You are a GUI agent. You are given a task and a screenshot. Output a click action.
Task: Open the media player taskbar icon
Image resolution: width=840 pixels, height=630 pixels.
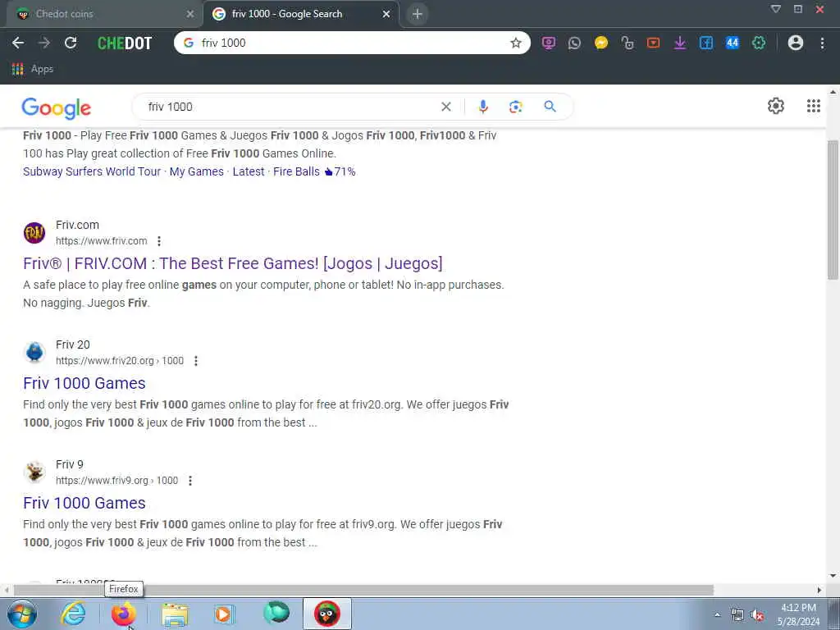coord(225,614)
